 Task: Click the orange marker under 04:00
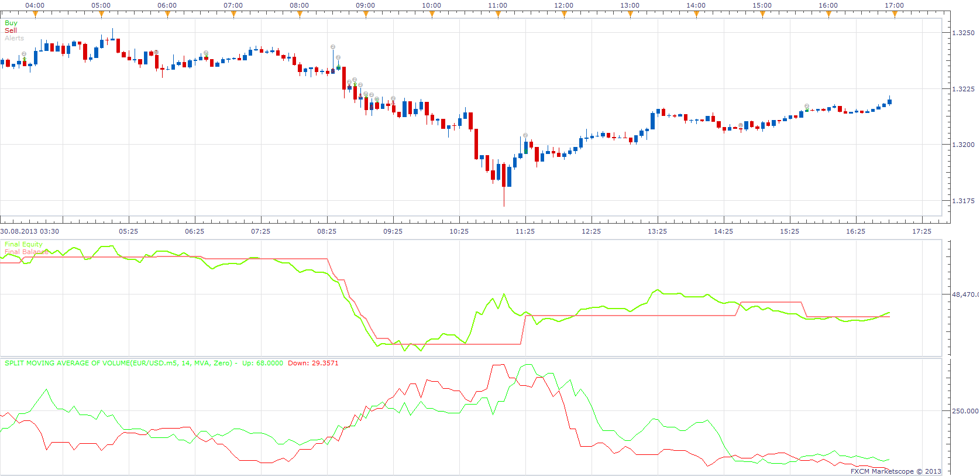pyautogui.click(x=35, y=15)
